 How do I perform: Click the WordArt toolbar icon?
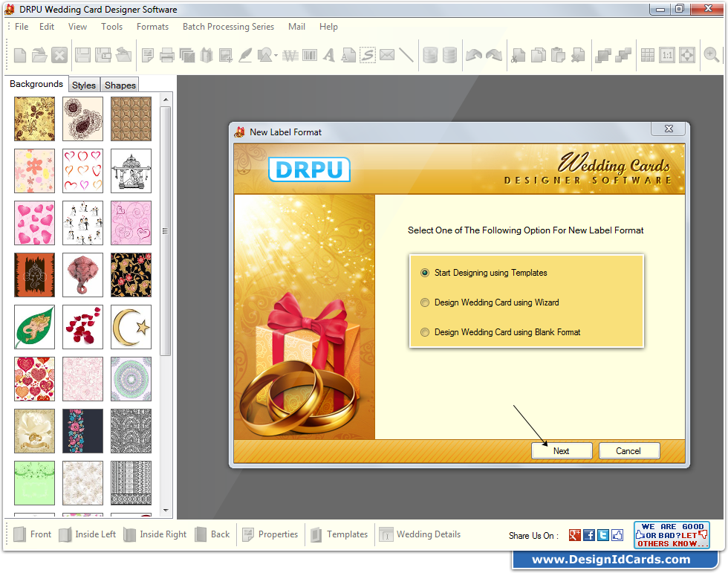(290, 56)
